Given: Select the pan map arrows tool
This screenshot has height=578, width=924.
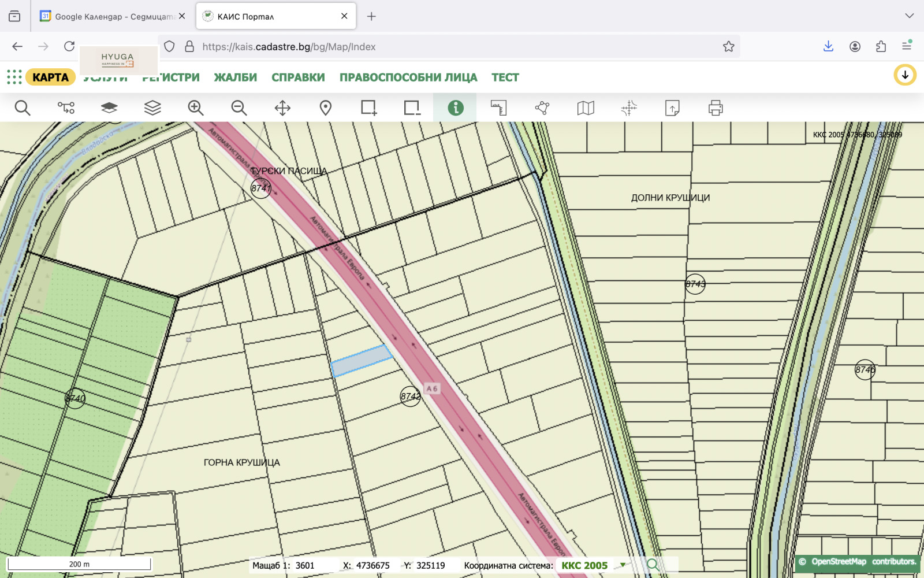Looking at the screenshot, I should click(x=282, y=108).
